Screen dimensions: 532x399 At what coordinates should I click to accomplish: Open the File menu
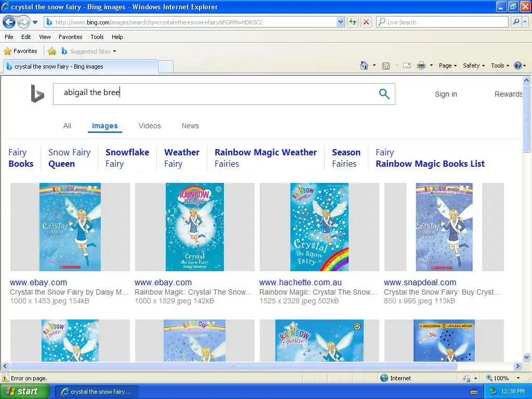point(9,37)
